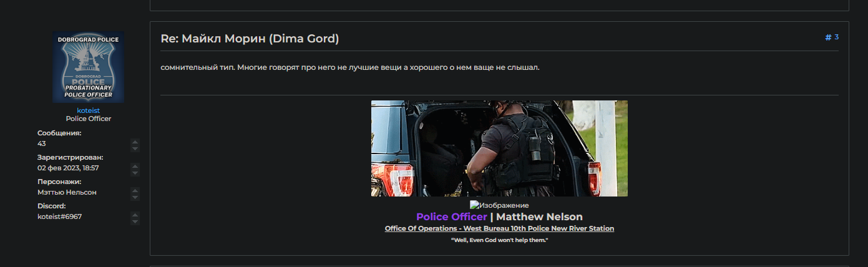The width and height of the screenshot is (868, 267).
Task: Click the # 3 post number permalink
Action: 832,37
